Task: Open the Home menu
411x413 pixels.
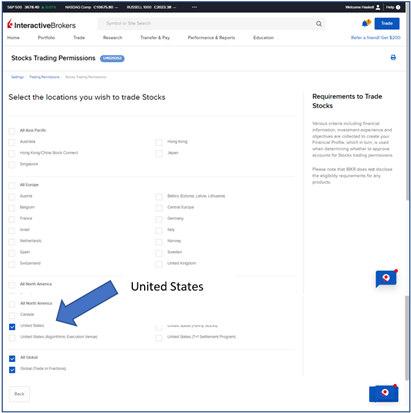Action: pos(13,38)
